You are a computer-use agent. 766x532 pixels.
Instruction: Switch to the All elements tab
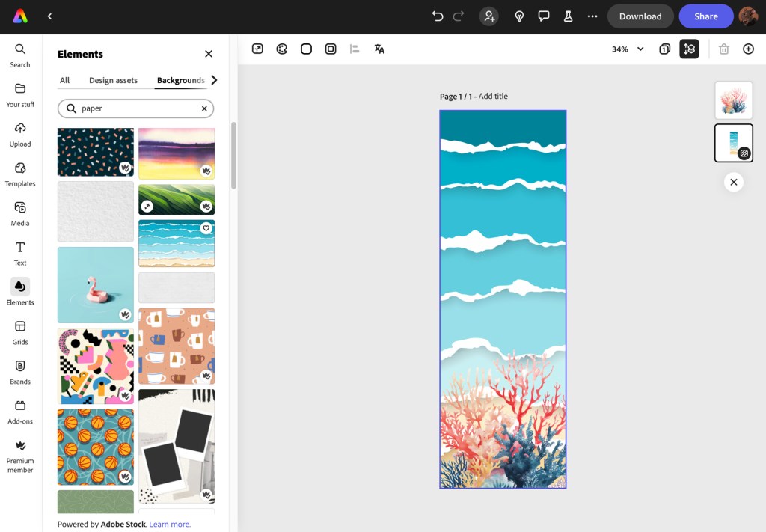coord(65,80)
